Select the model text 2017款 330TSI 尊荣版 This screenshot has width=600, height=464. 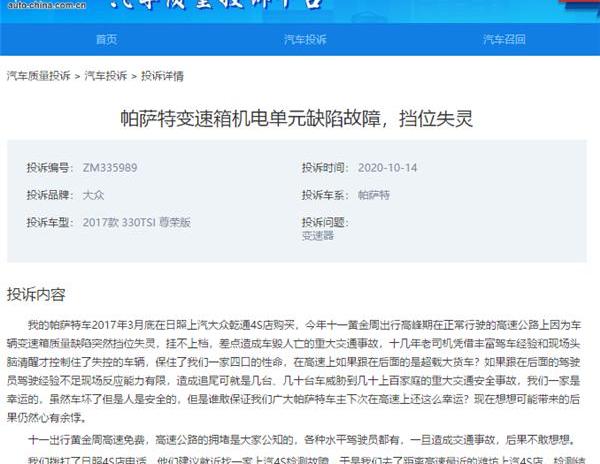(x=137, y=222)
